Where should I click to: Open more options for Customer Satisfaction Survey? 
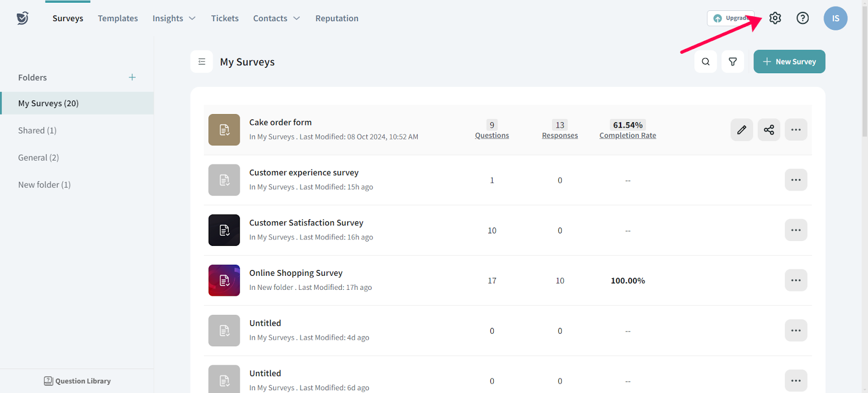point(795,230)
